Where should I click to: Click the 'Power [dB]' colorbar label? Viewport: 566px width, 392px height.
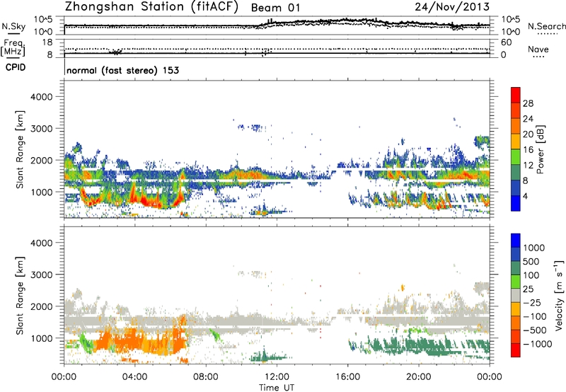541,149
